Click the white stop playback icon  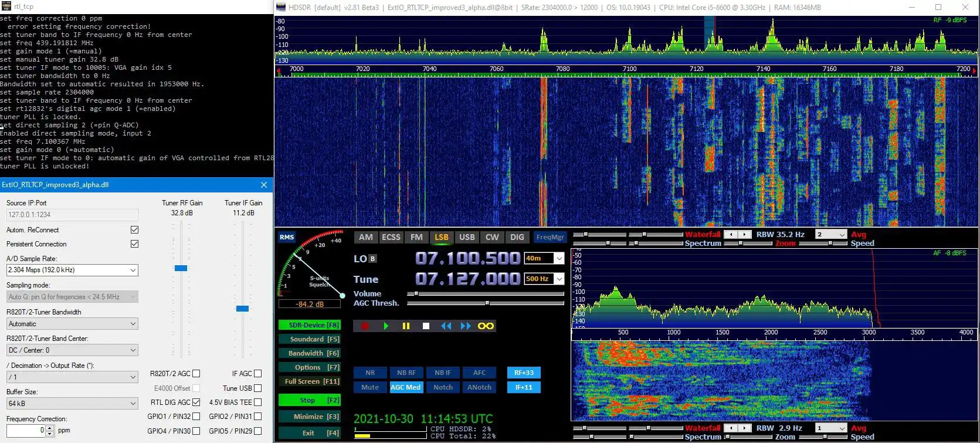426,326
